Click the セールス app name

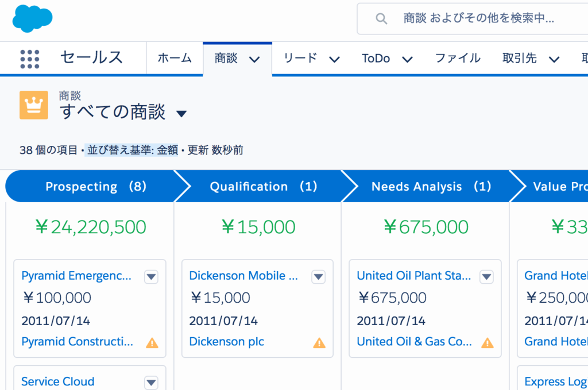coord(91,57)
